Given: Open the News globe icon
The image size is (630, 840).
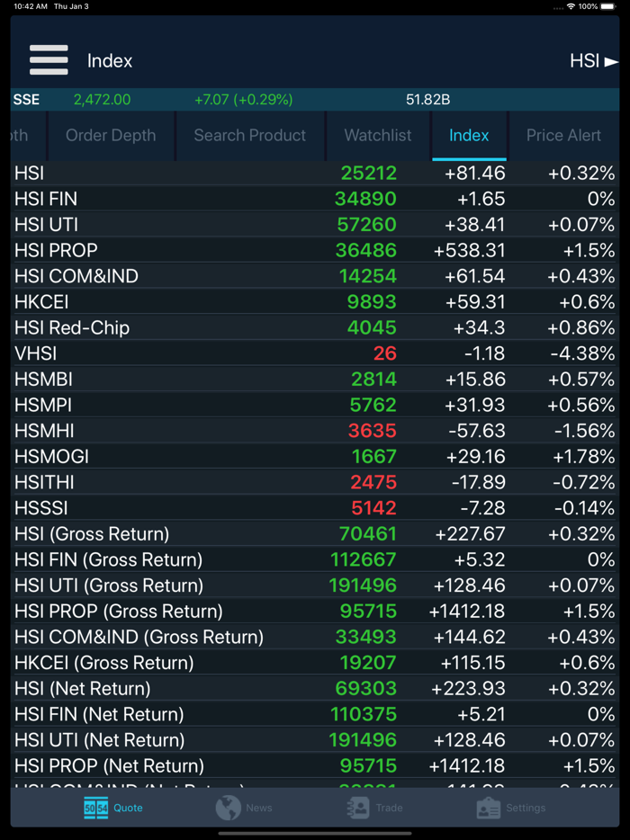Looking at the screenshot, I should coord(229,808).
